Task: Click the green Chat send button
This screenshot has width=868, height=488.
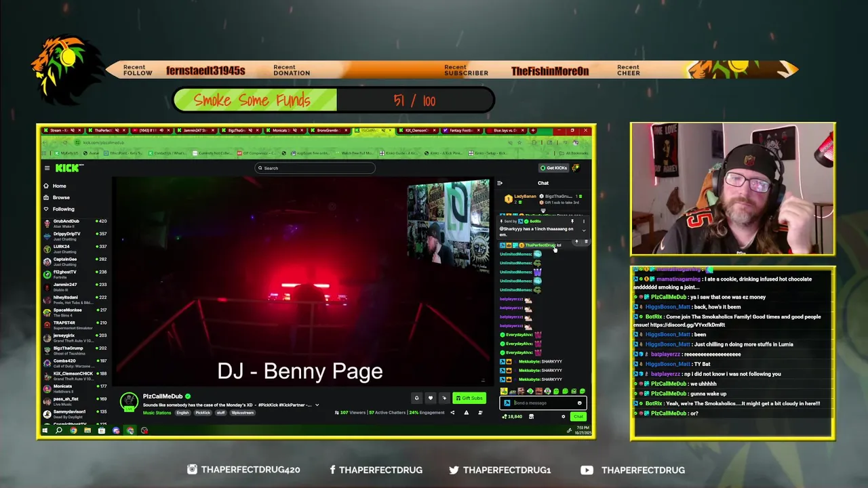Action: (x=578, y=416)
